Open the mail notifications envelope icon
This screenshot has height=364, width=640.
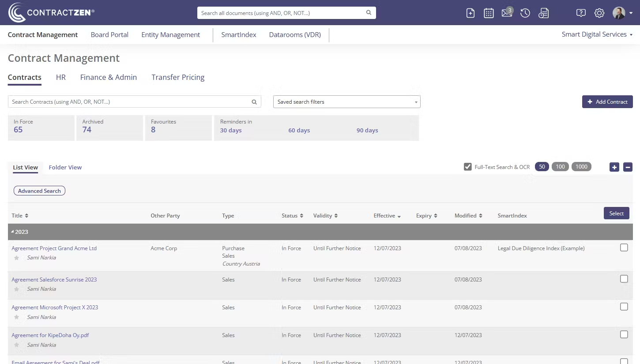507,13
